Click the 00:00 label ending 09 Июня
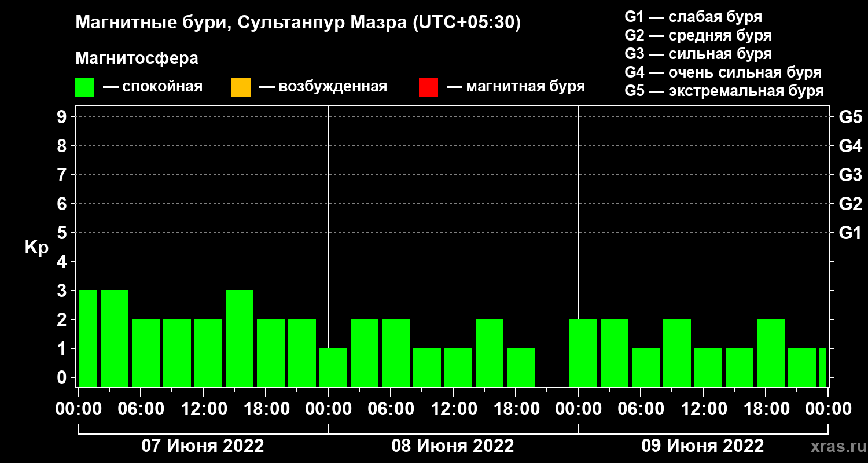This screenshot has height=463, width=868. click(828, 409)
